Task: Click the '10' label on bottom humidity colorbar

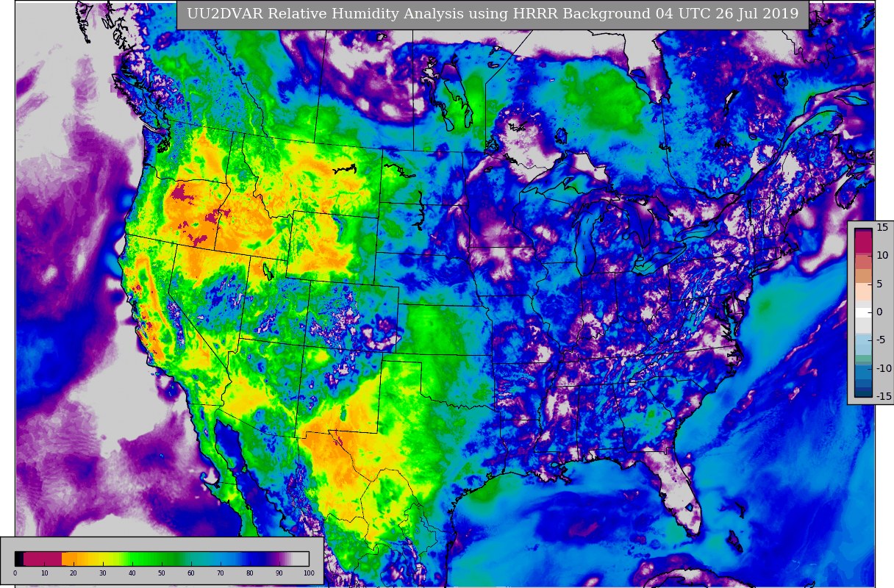Action: point(44,573)
